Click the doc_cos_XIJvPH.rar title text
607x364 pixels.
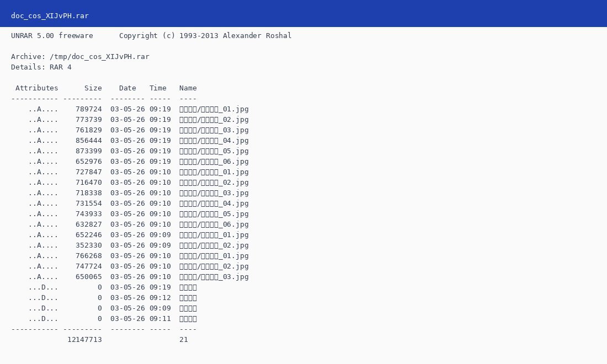click(x=50, y=16)
